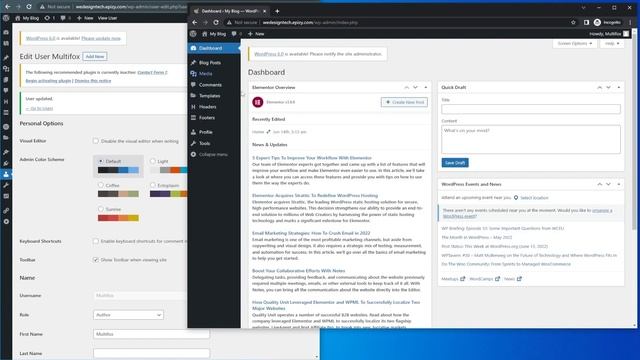Open Footers in the sidebar
640x360 pixels.
point(207,118)
